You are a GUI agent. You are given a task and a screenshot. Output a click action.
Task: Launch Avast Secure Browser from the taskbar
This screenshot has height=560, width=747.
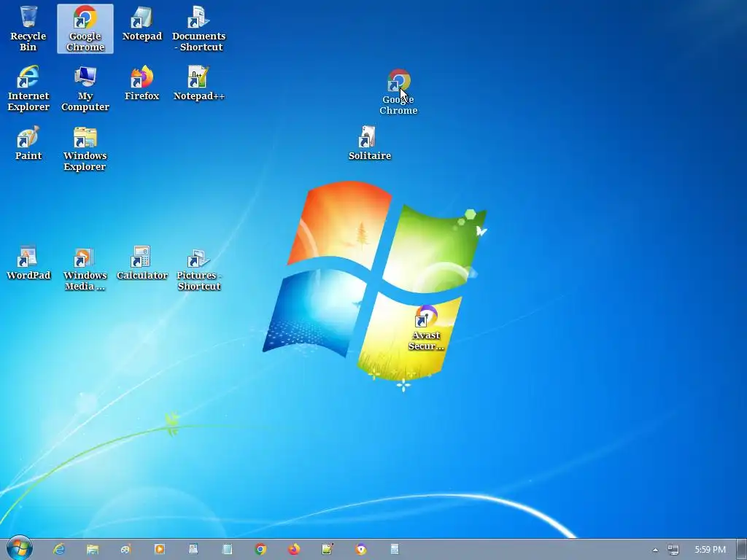361,549
